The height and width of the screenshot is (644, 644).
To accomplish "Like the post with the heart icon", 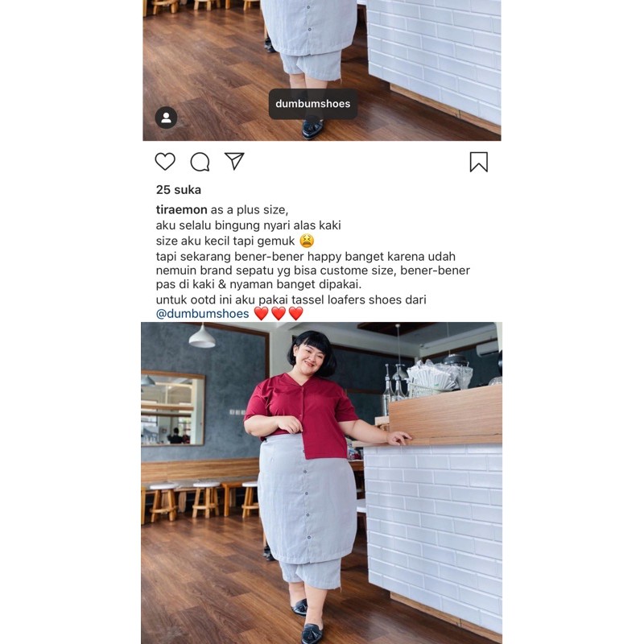I will click(165, 162).
